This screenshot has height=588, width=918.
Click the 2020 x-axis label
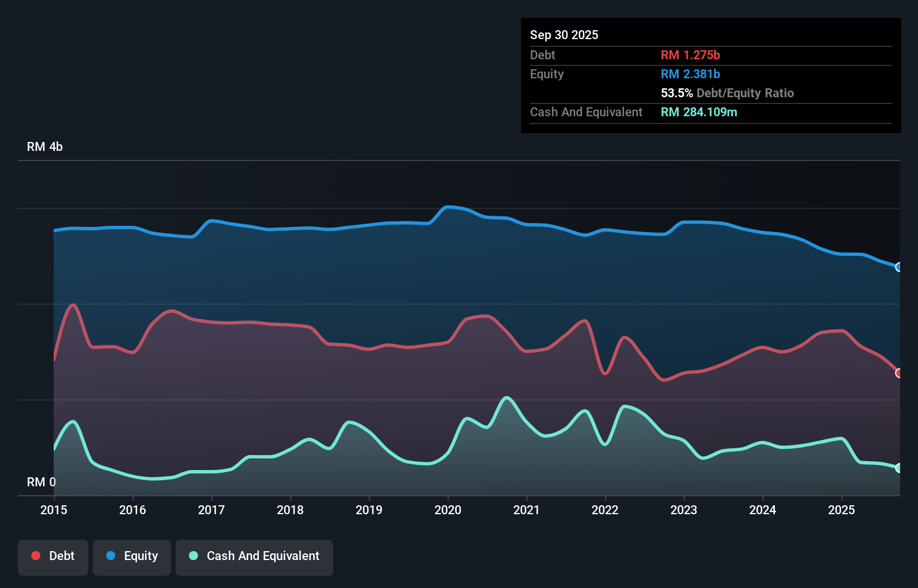[x=448, y=510]
